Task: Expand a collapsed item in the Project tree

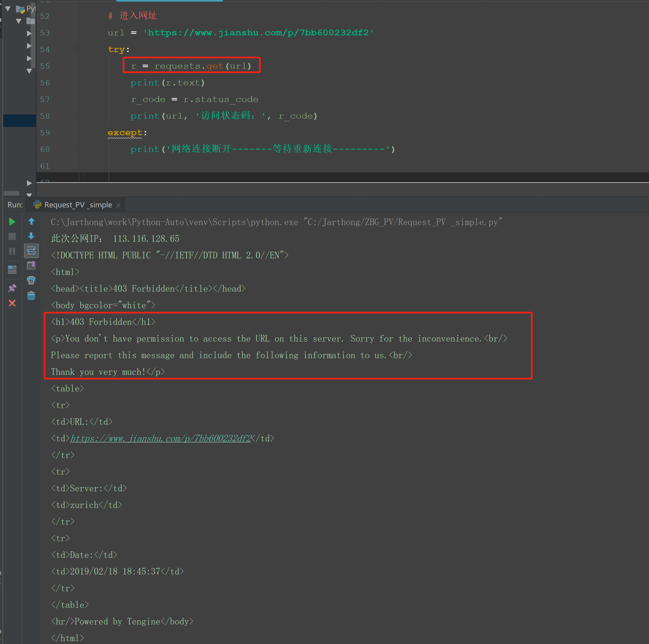Action: coord(29,33)
